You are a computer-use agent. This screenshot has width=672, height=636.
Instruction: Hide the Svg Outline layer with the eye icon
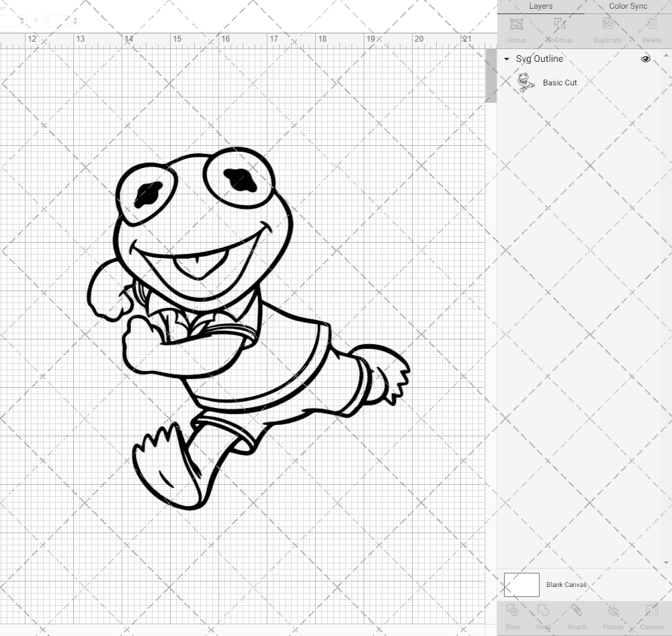pyautogui.click(x=645, y=59)
